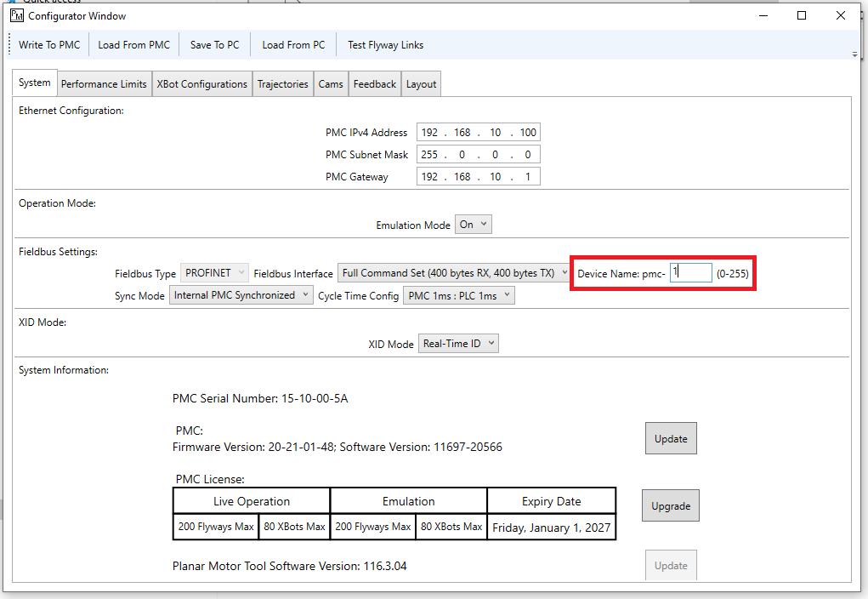Switch to the Feedback tab
The width and height of the screenshot is (868, 599).
pos(375,84)
